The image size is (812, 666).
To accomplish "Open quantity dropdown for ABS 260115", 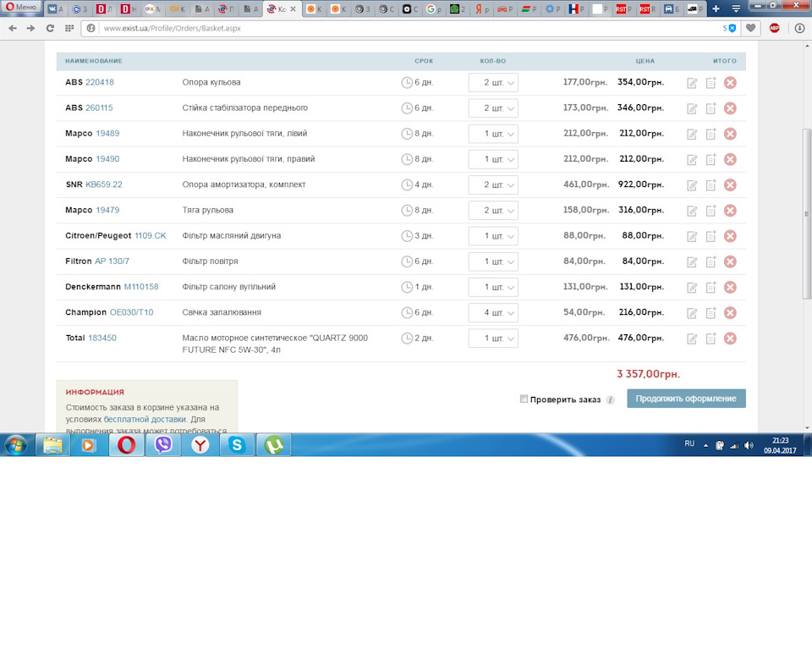I will tap(493, 108).
